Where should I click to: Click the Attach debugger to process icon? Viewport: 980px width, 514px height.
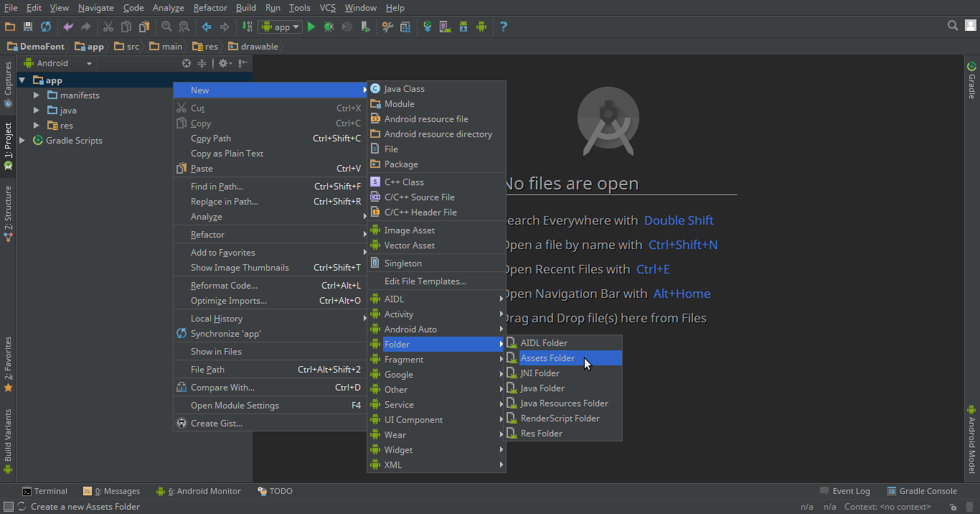coord(366,27)
